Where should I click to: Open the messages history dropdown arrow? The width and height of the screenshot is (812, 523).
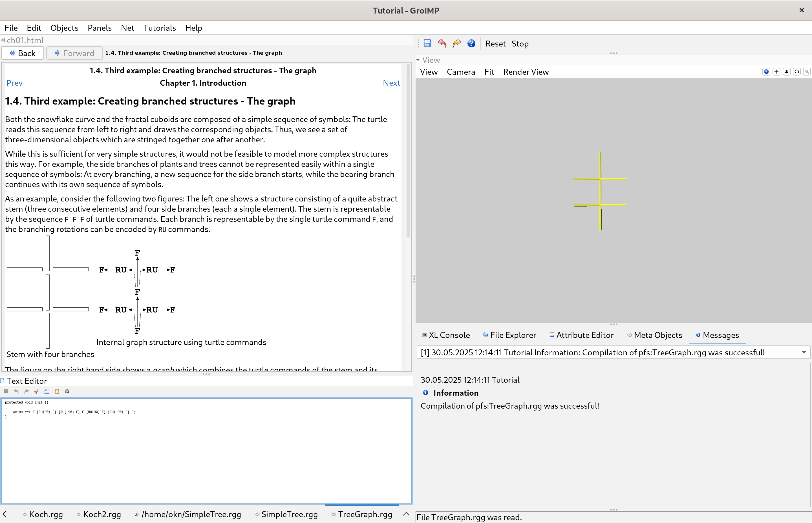pos(804,352)
